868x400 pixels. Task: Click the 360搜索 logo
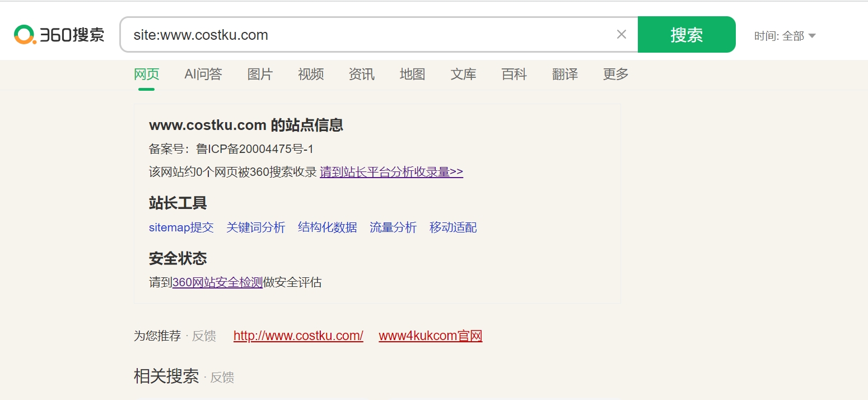(59, 35)
